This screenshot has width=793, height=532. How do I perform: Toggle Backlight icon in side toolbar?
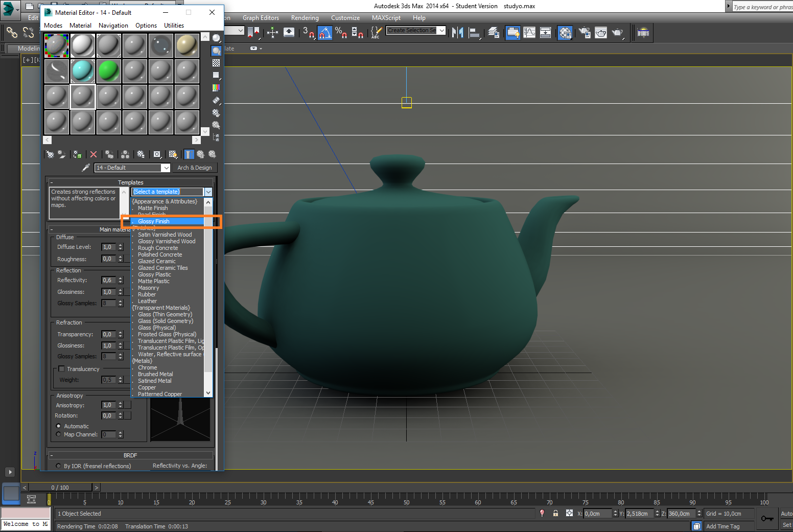pos(216,51)
